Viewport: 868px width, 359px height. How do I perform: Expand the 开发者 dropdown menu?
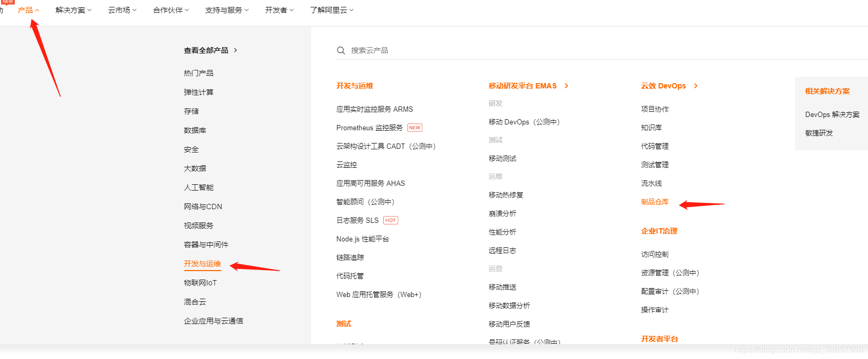279,10
